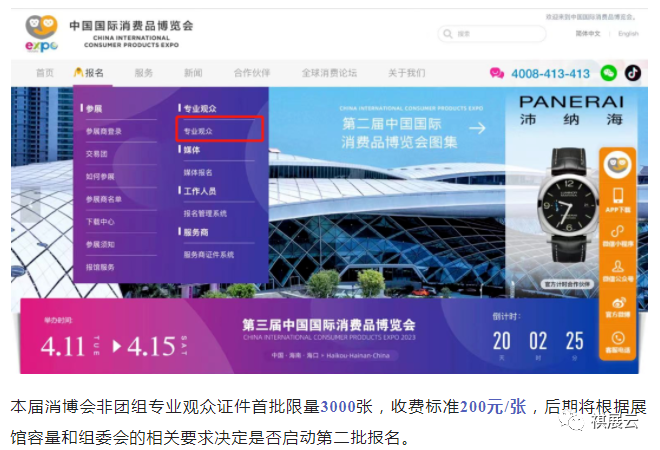Click the 200元/张 highlighted text

[493, 407]
